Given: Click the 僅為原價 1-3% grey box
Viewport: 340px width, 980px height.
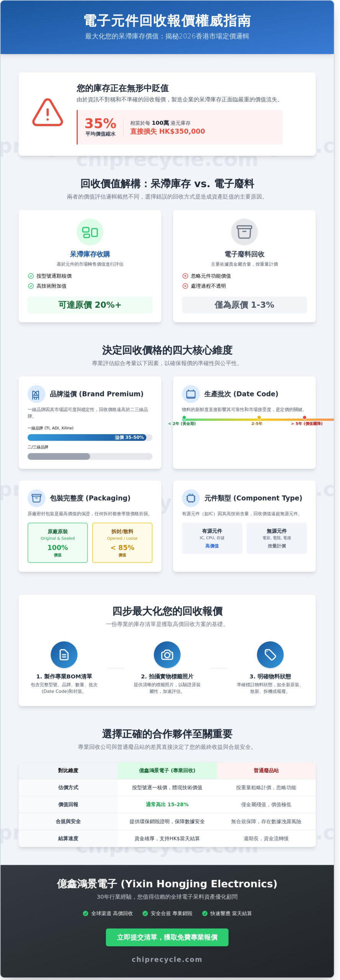Looking at the screenshot, I should [244, 305].
